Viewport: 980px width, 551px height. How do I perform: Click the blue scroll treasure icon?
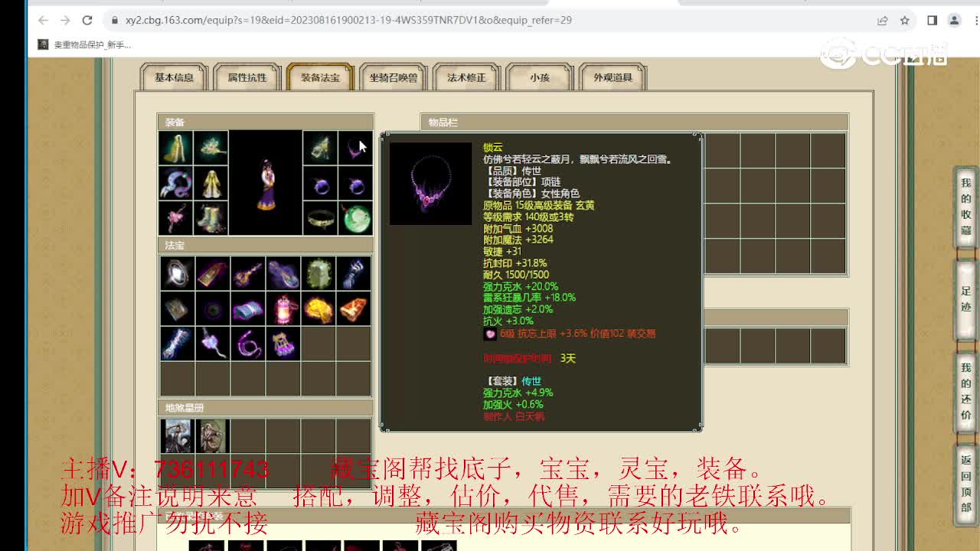click(x=247, y=308)
